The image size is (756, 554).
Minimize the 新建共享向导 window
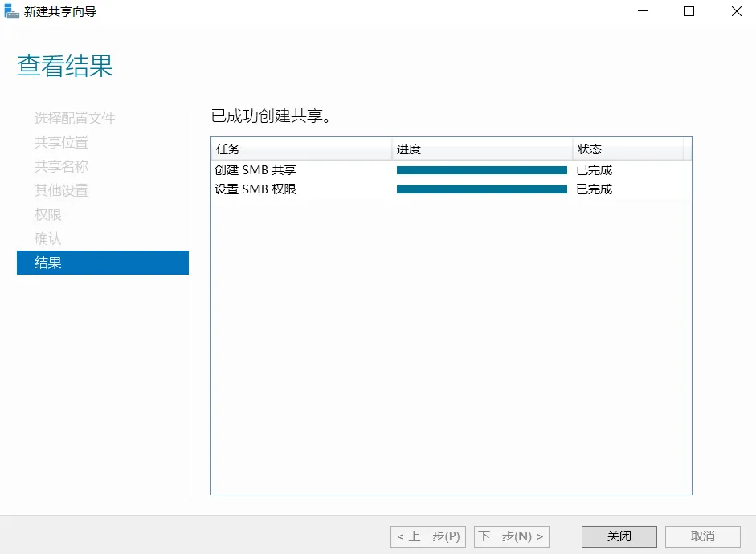[x=642, y=12]
